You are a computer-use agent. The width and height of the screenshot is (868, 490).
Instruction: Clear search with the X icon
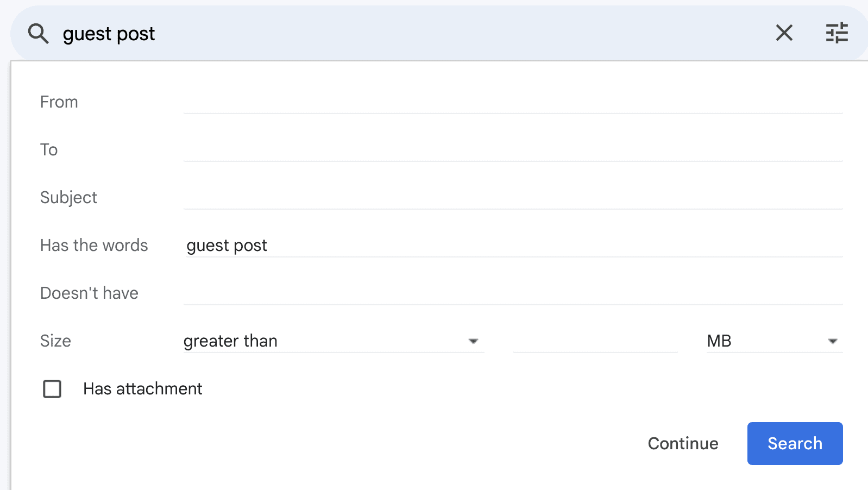[x=784, y=33]
